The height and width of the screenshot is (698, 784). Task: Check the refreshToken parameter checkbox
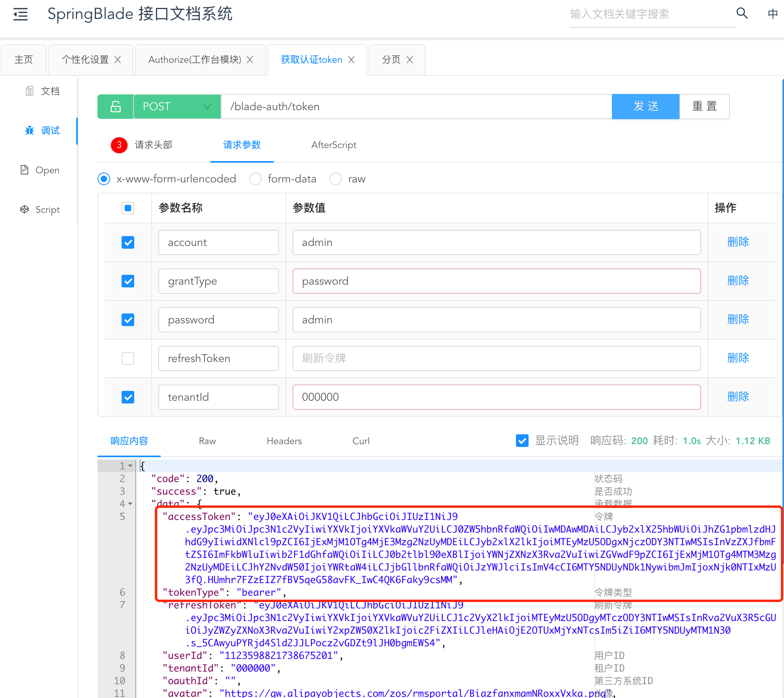(128, 358)
